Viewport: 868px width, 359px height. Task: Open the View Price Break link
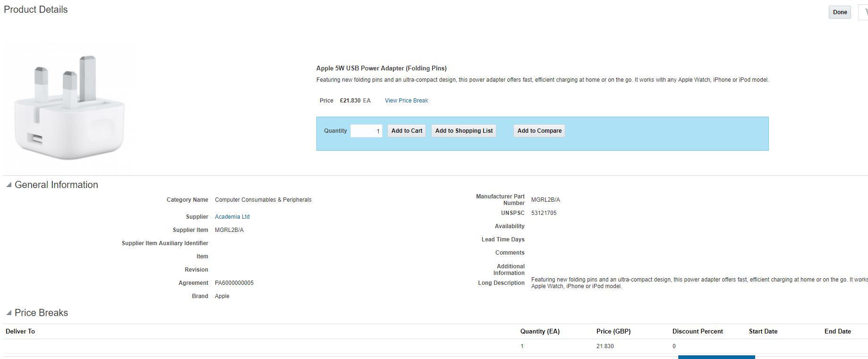point(406,101)
